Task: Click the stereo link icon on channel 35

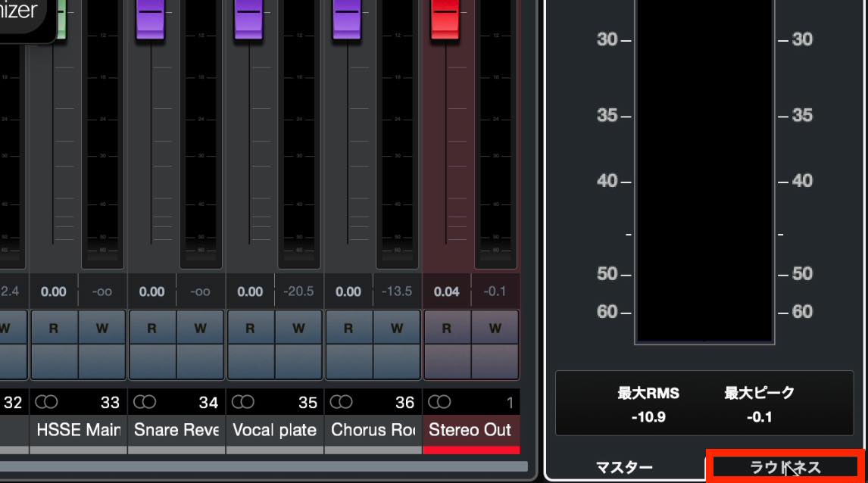Action: coord(242,402)
